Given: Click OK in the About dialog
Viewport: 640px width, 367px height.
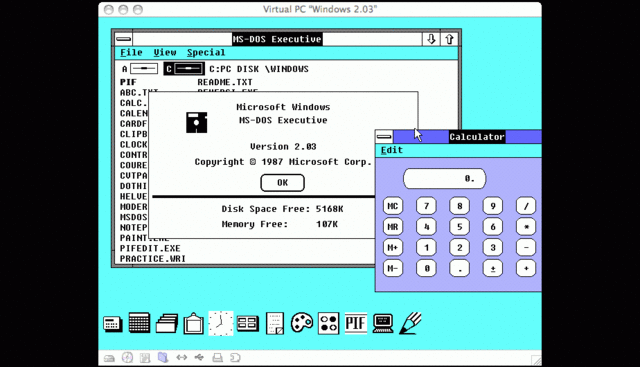Looking at the screenshot, I should [282, 183].
